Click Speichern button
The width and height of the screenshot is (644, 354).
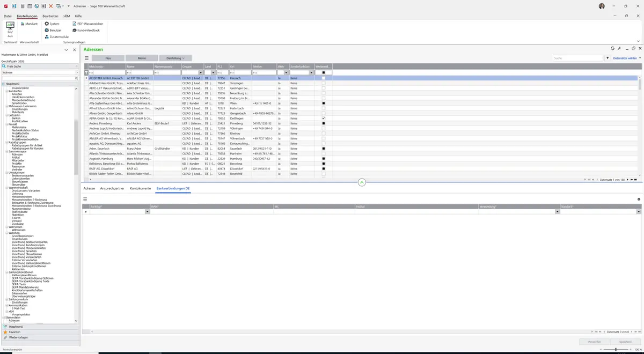[625, 342]
